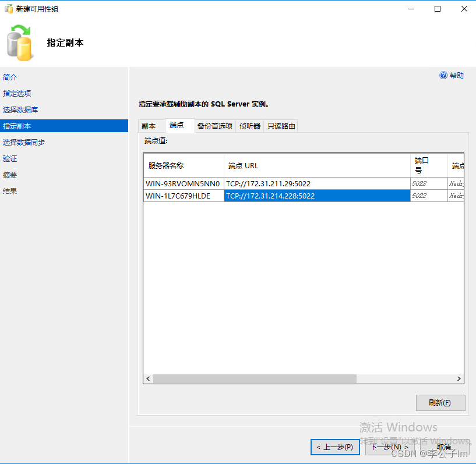The image size is (476, 464).
Task: Click the horizontal scrollbar left arrow
Action: coord(148,378)
